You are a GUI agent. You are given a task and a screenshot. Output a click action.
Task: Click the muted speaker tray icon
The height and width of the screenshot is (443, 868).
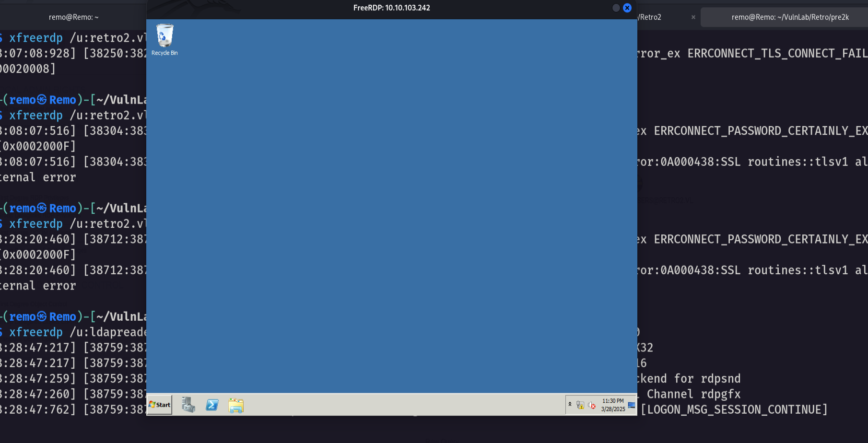[592, 405]
